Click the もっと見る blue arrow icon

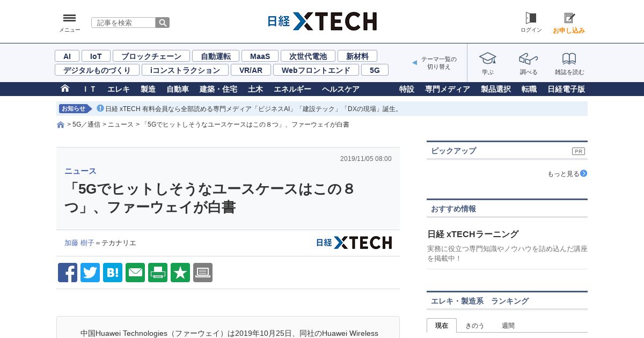click(584, 173)
